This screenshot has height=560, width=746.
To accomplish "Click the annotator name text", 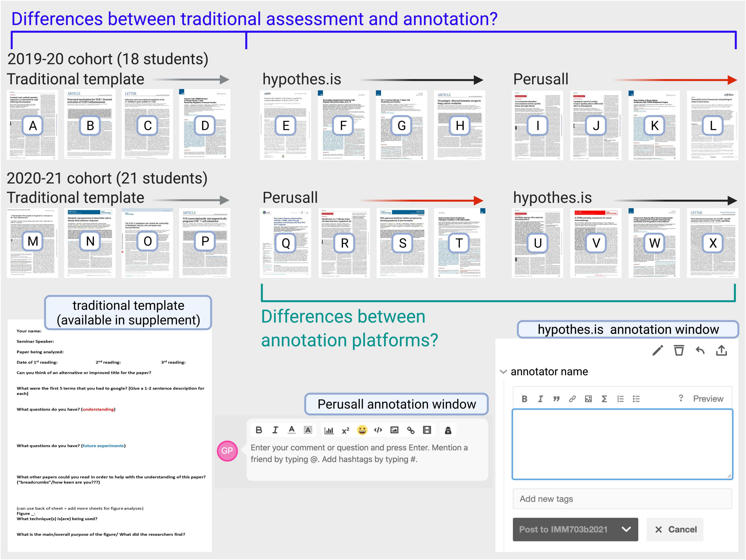I will point(549,371).
